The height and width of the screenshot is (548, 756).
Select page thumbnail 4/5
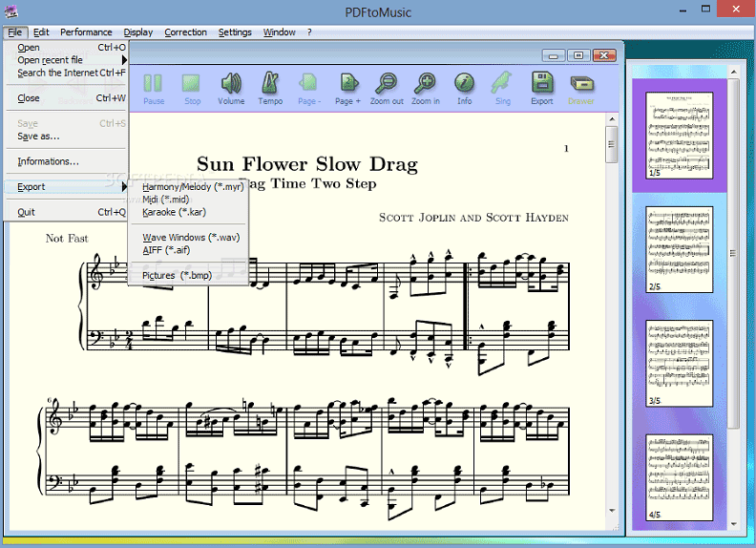click(x=679, y=477)
